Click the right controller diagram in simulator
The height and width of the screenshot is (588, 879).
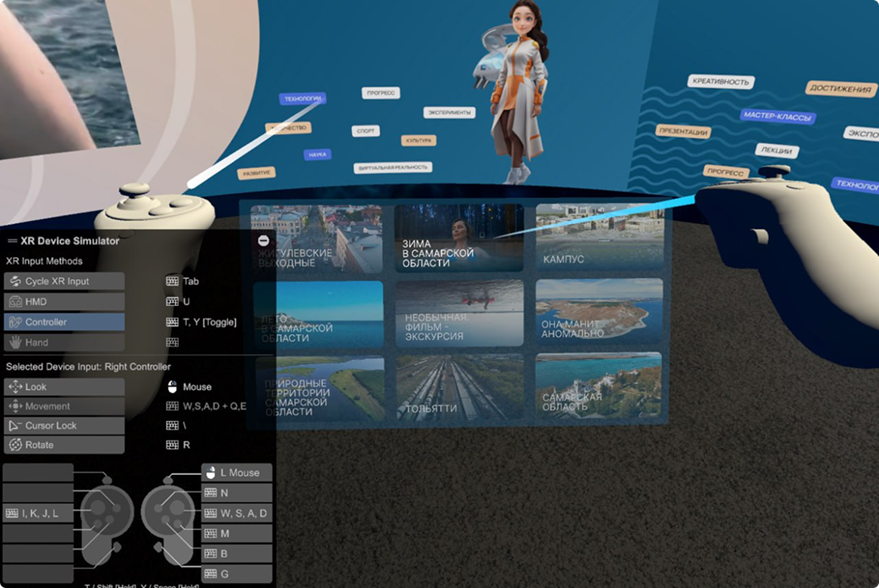169,522
